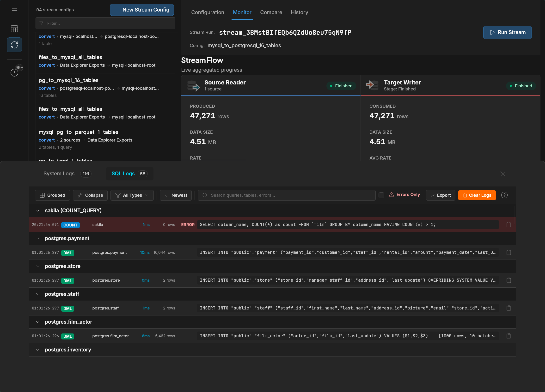Copy the sakila COUNT query to clipboard

click(x=509, y=225)
